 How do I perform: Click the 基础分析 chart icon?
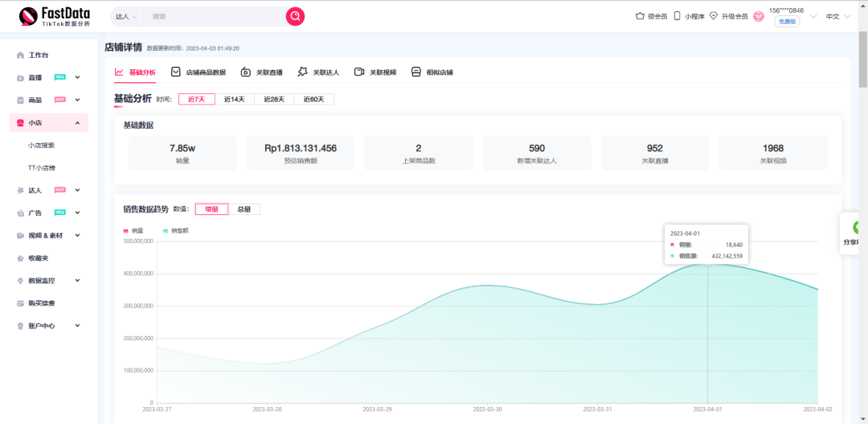119,72
